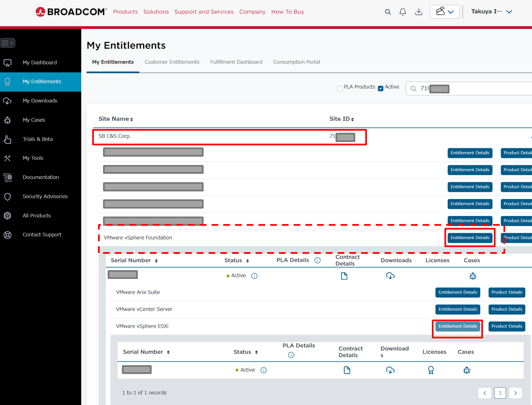Open Product Details for VMware vSphere ESXi

pos(507,326)
